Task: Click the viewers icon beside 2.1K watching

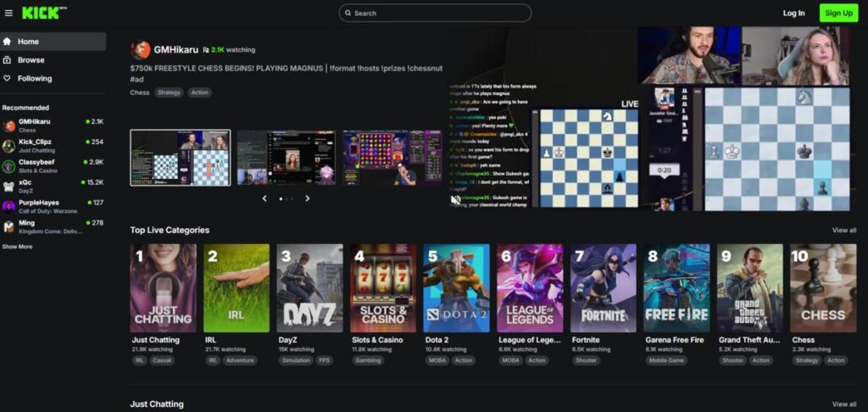Action: pyautogui.click(x=206, y=50)
